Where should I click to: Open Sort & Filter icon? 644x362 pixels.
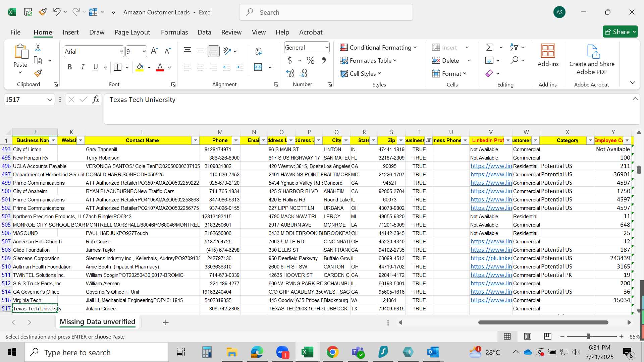tap(514, 47)
